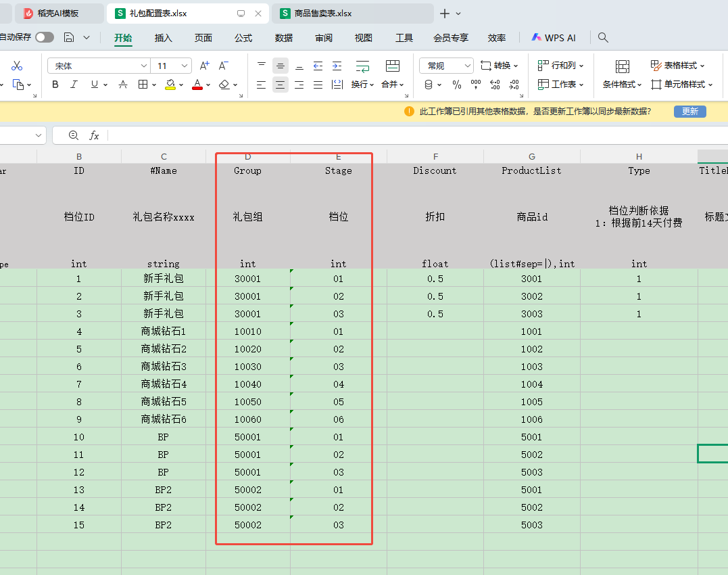Click the Cut scissors icon
Viewport: 728px width, 575px height.
pyautogui.click(x=18, y=66)
